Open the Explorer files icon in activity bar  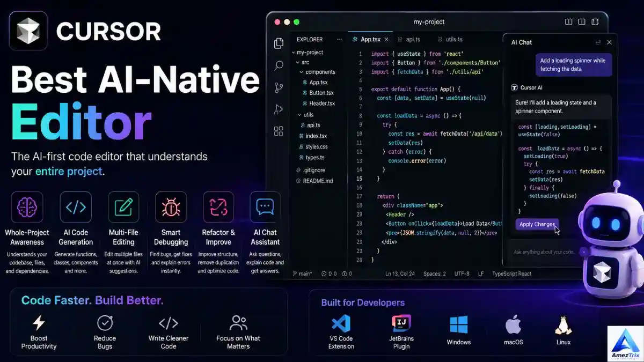click(x=279, y=43)
